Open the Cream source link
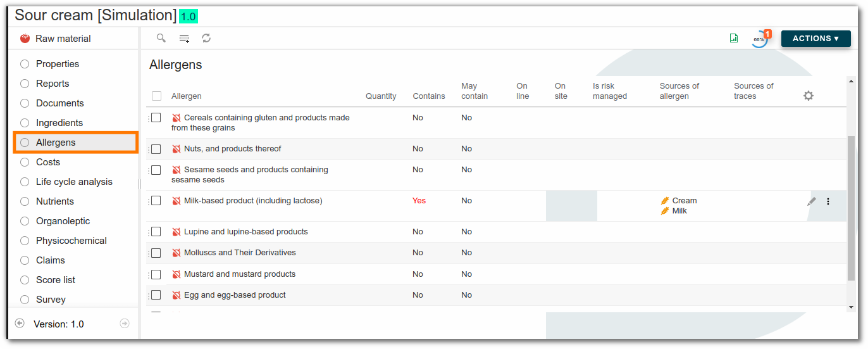 coord(684,201)
